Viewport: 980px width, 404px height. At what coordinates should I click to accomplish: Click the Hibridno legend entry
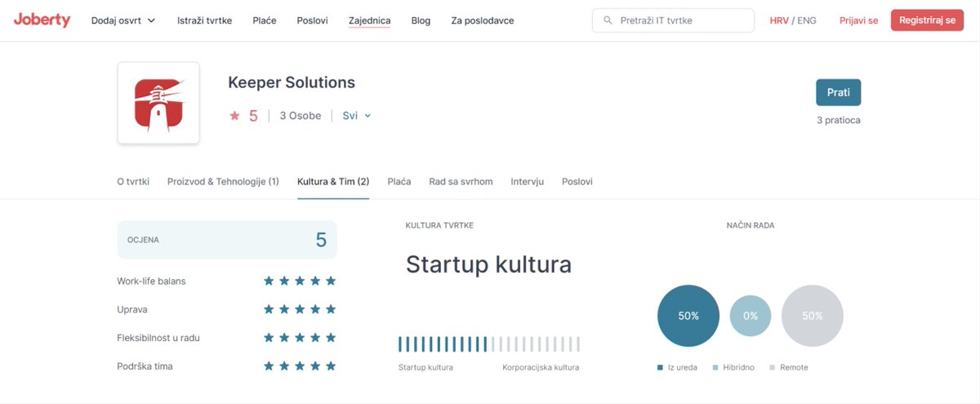point(733,367)
